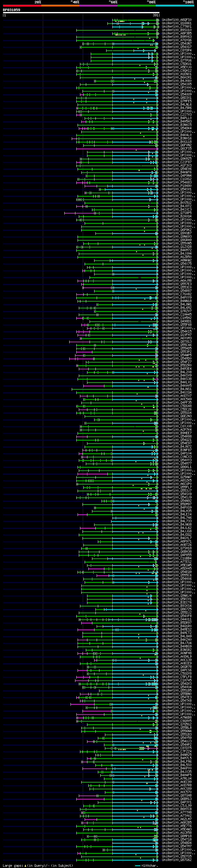The image size is (197, 868).
Task: Select the BP031059 query label
Action: tap(11, 10)
